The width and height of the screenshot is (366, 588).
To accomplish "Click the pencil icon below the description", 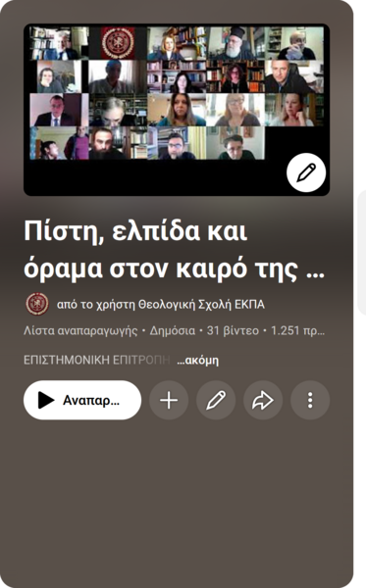I will coord(216,400).
